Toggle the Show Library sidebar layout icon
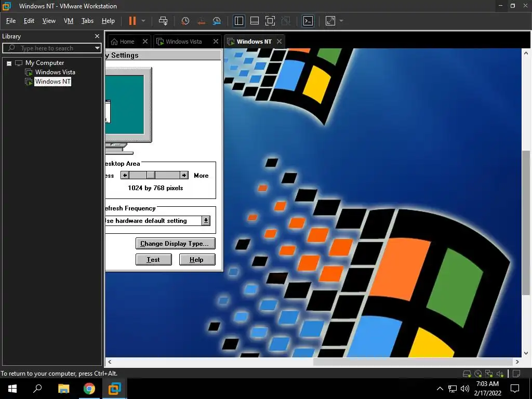This screenshot has width=532, height=399. coord(239,21)
